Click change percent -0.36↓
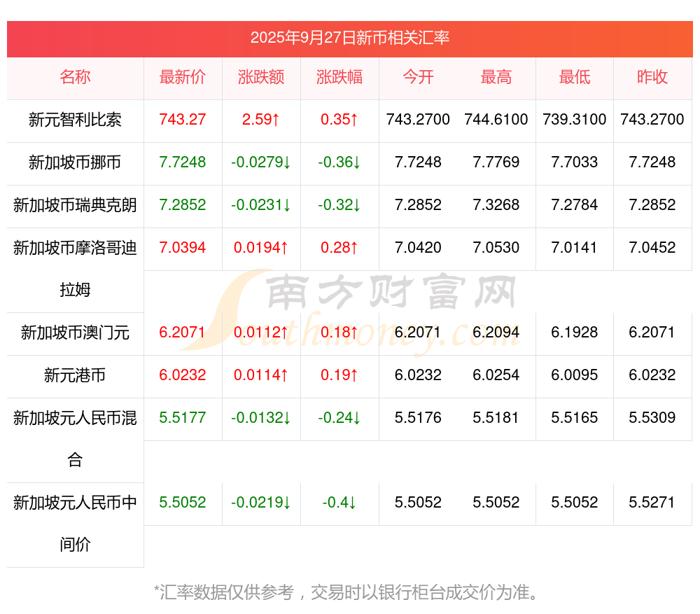 tap(339, 162)
